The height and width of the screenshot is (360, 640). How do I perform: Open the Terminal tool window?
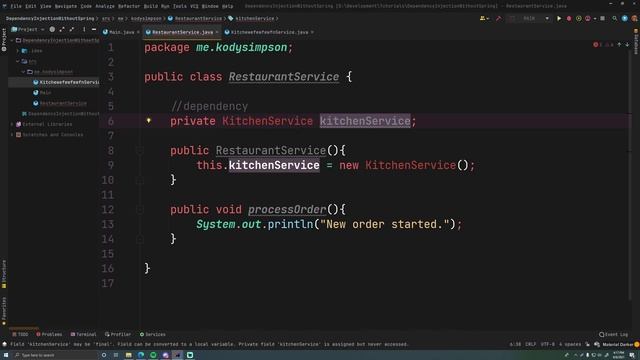pyautogui.click(x=83, y=335)
